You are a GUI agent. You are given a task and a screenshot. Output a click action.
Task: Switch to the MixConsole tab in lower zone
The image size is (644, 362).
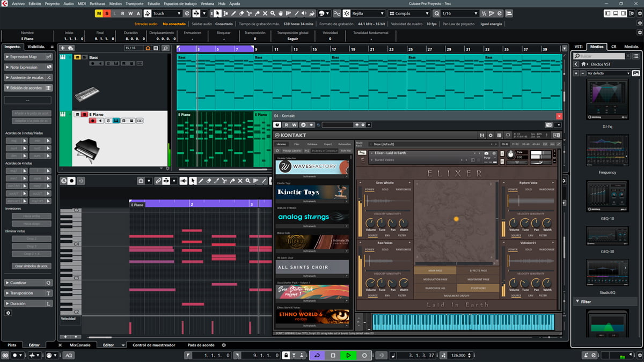point(80,345)
